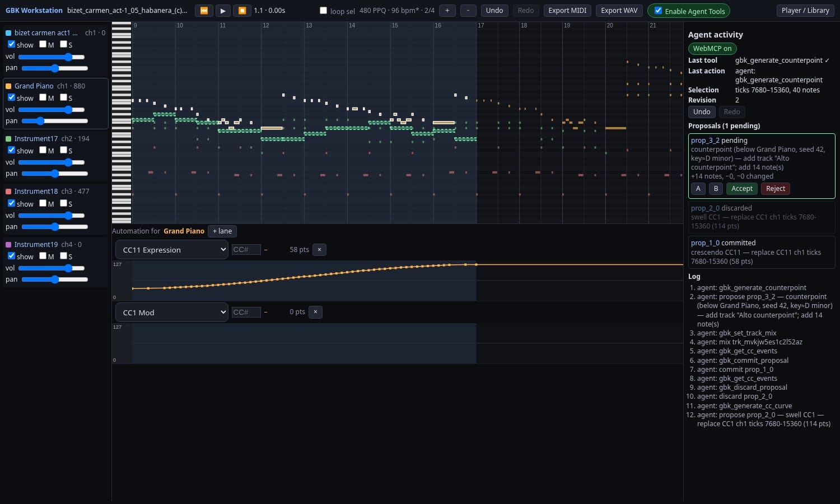Click the plus button in the top toolbar
Screen dimensions: 840x504
tap(447, 11)
